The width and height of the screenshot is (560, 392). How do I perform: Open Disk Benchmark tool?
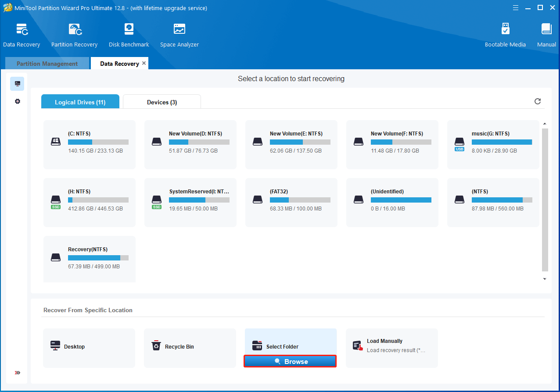click(129, 36)
